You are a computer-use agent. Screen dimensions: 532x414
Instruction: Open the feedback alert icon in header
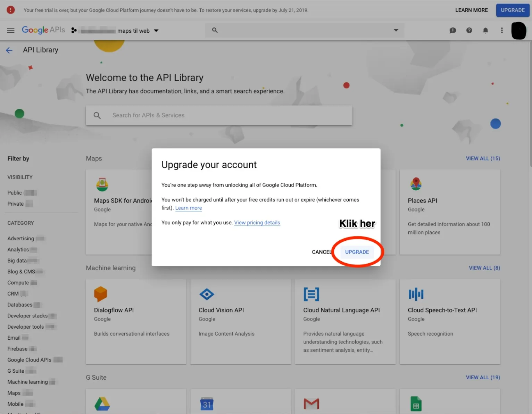pyautogui.click(x=452, y=31)
